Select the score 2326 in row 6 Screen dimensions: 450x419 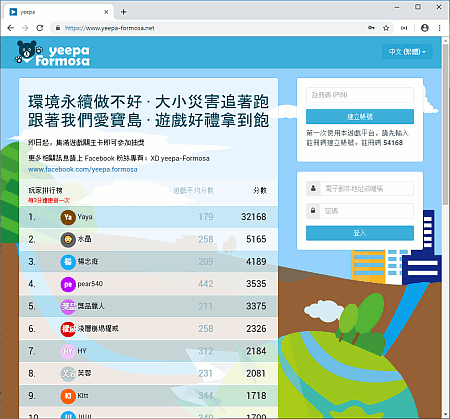pos(256,329)
